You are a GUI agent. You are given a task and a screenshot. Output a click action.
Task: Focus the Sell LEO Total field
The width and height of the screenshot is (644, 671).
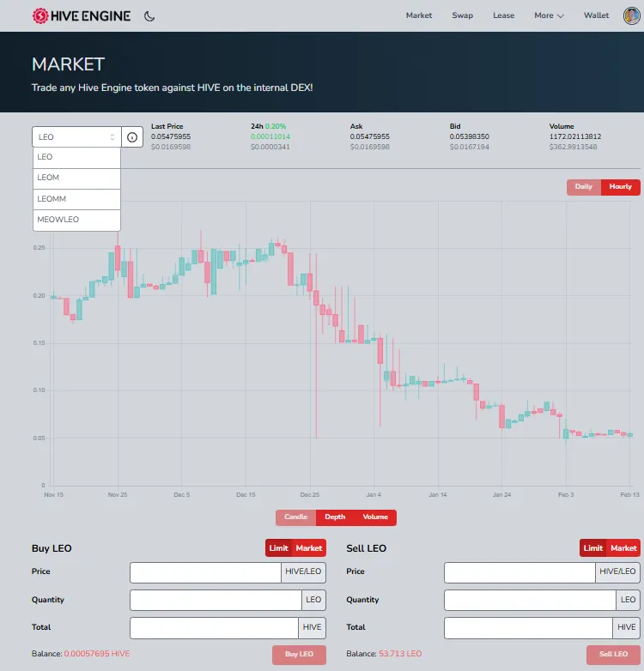pos(528,628)
